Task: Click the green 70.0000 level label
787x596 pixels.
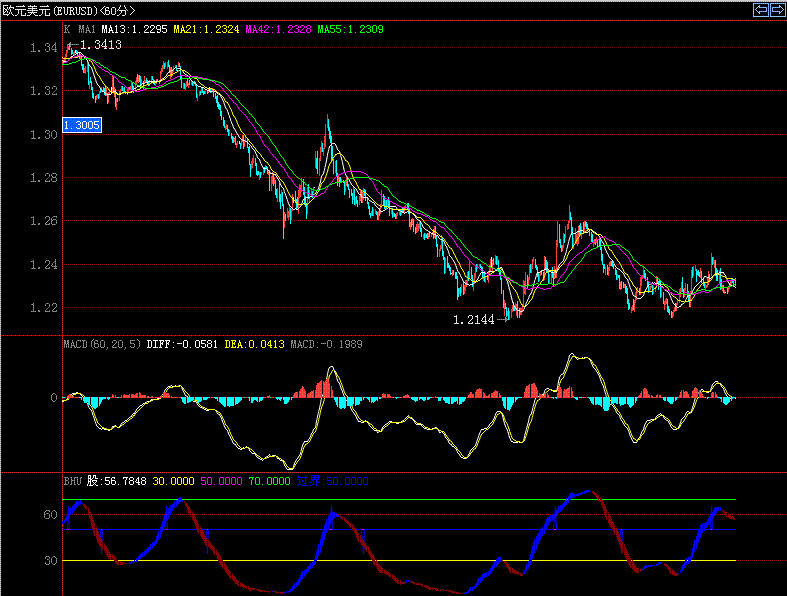Action: pos(270,481)
